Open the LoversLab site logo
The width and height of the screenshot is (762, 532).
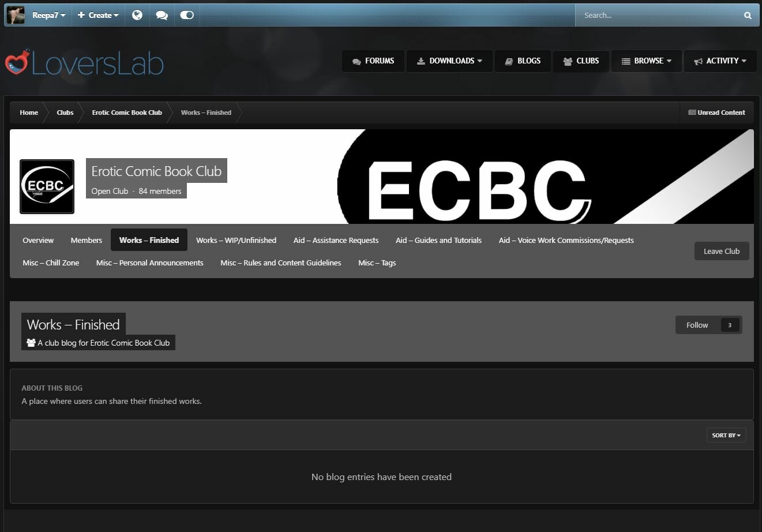(x=85, y=62)
